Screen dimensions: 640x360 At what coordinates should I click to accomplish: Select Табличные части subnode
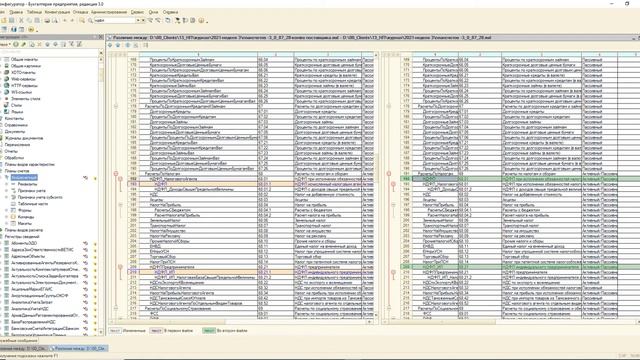coord(33,204)
